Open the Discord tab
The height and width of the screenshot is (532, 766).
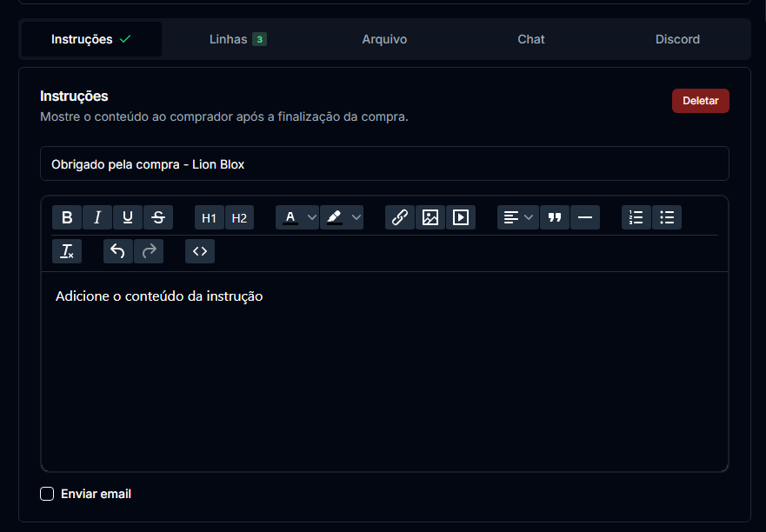tap(677, 39)
